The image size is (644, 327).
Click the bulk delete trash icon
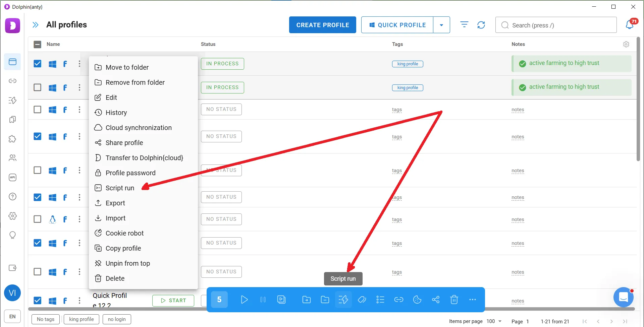pos(454,300)
